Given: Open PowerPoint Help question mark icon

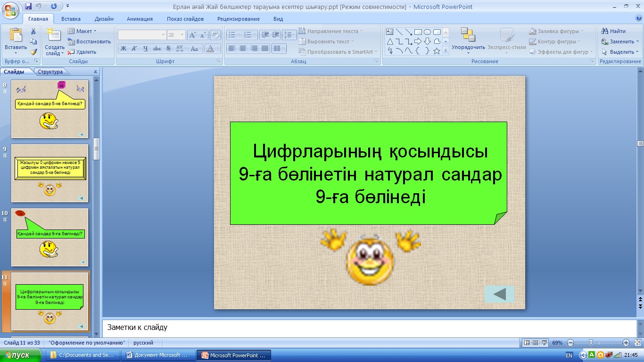Looking at the screenshot, I should tap(639, 18).
